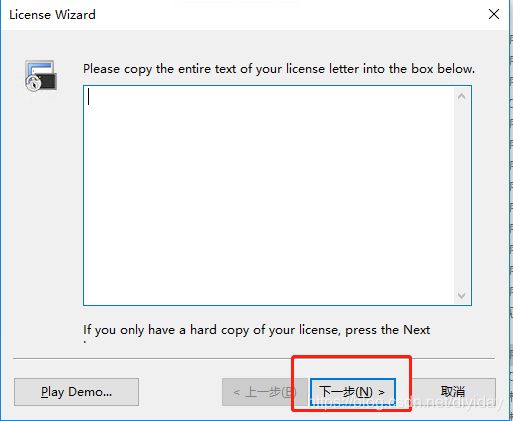Close the License Wizard dialog
The height and width of the screenshot is (421, 513).
494,14
